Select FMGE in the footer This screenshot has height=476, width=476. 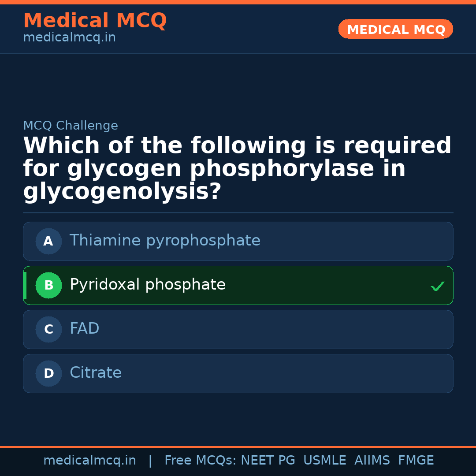(x=416, y=461)
